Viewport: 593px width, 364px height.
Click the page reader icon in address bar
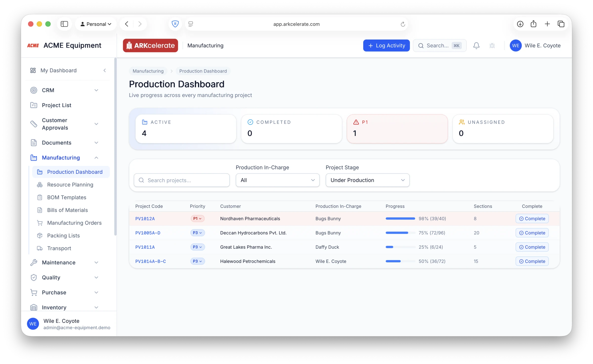click(191, 24)
